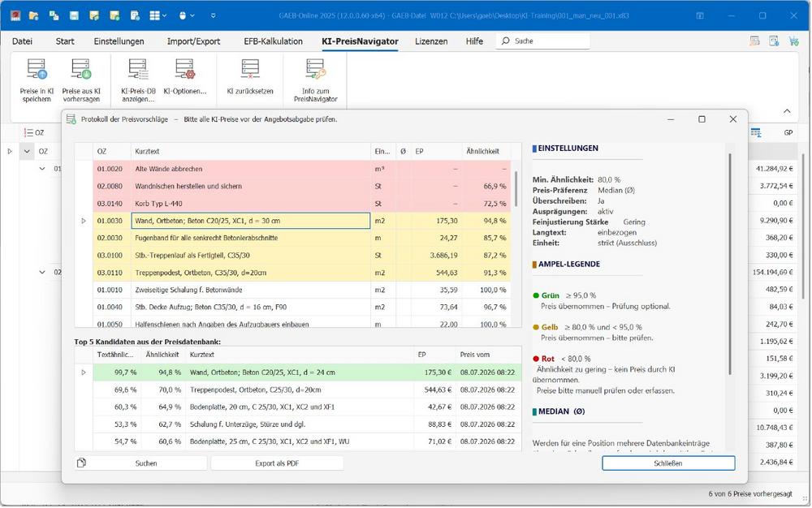Sort by Kurztext column in upper table

click(x=251, y=152)
